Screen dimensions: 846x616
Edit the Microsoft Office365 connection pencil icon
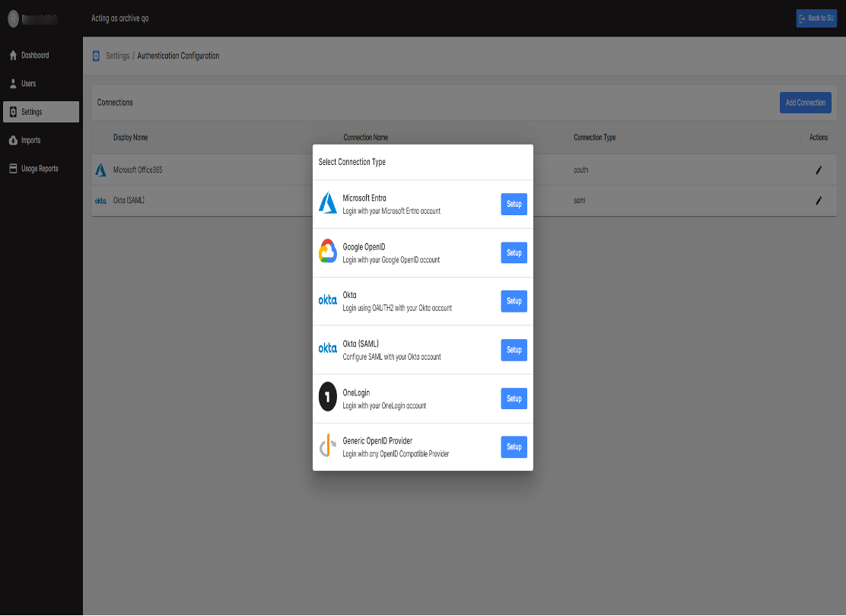pyautogui.click(x=819, y=170)
